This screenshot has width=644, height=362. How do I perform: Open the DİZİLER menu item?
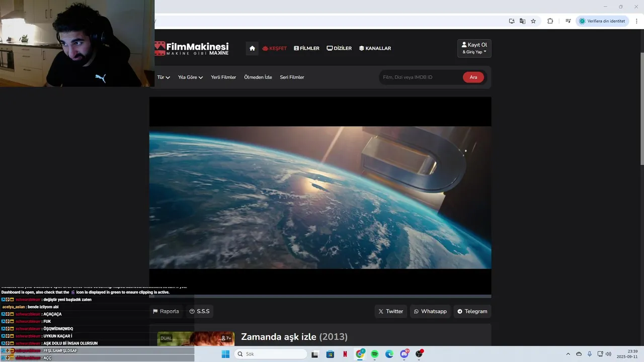tap(339, 48)
